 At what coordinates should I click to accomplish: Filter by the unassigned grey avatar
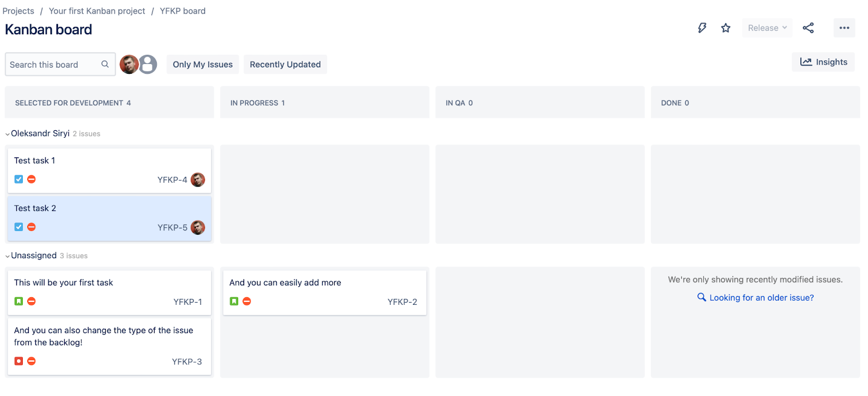pos(148,65)
